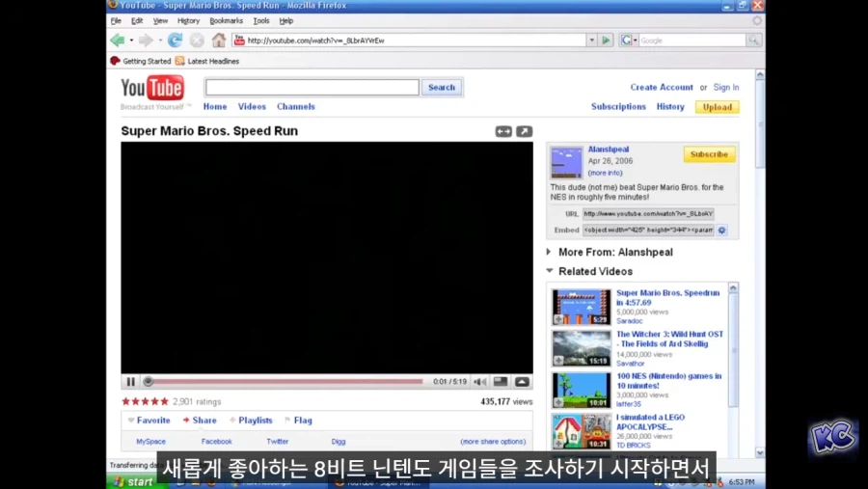Share to MySpace
Image resolution: width=868 pixels, height=489 pixels.
[x=151, y=442]
